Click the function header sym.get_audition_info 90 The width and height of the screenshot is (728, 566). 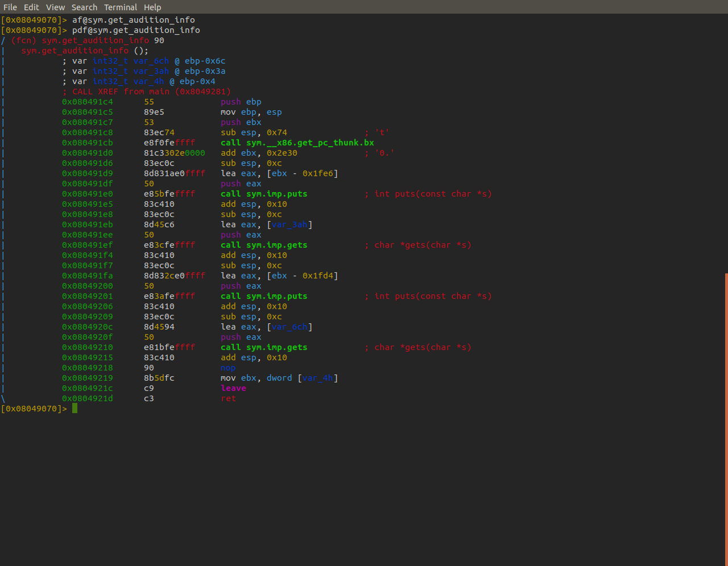88,40
